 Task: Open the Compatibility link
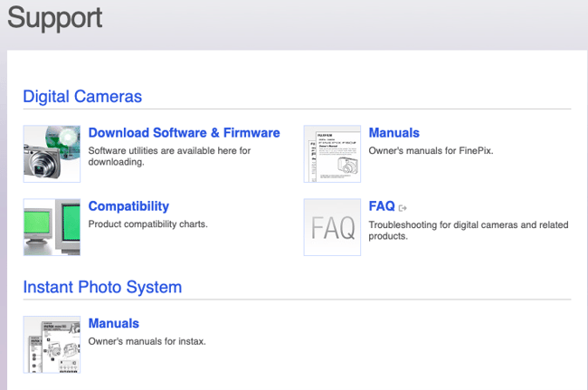coord(128,206)
